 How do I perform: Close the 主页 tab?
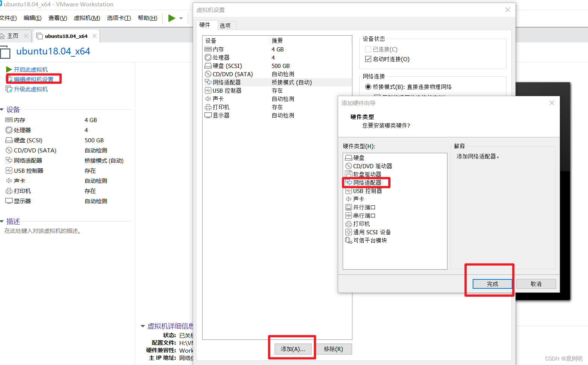[26, 36]
